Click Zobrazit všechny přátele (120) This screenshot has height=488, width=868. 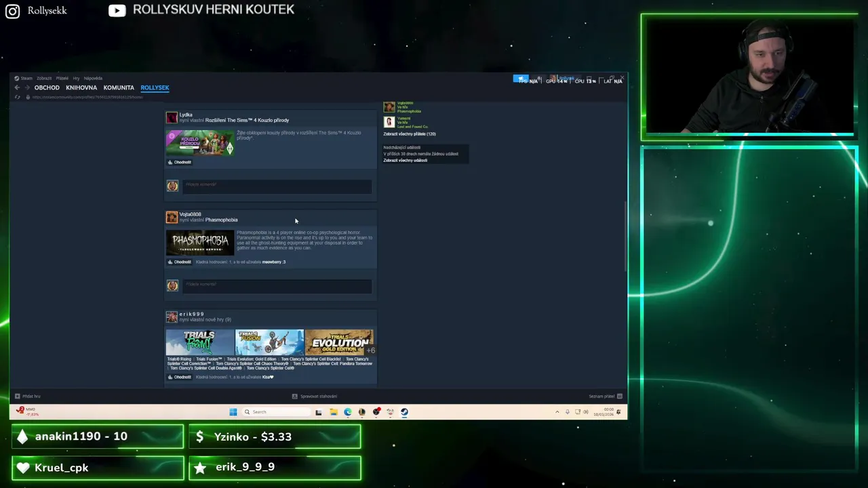[x=410, y=134]
